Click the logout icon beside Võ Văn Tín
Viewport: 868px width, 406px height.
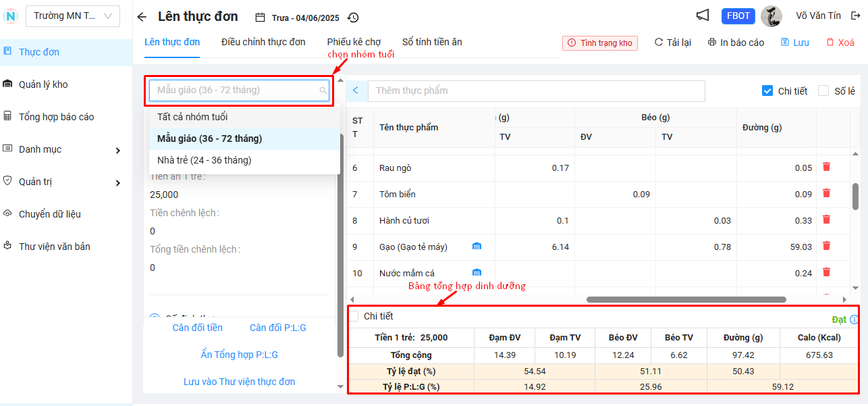tap(855, 16)
